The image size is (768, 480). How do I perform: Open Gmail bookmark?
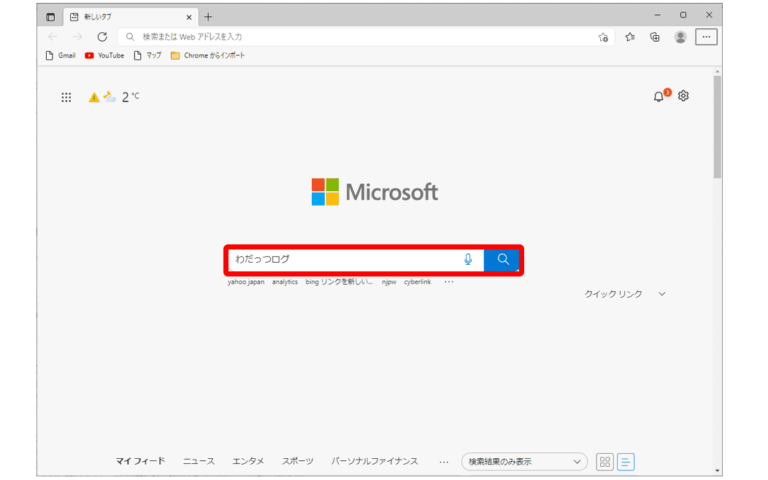[61, 55]
